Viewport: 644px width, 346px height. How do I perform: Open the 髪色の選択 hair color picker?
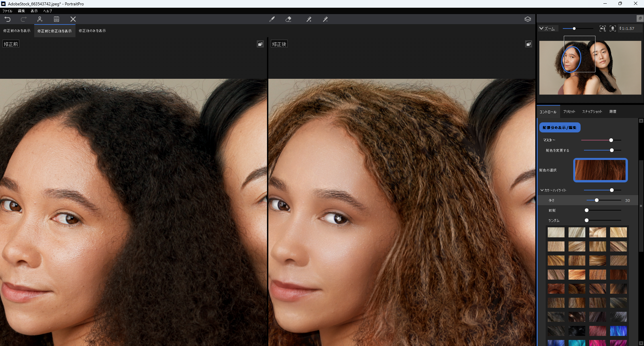pyautogui.click(x=600, y=170)
